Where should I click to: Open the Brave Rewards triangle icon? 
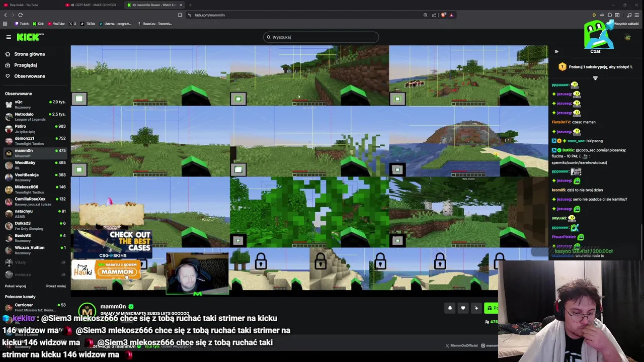coord(451,15)
